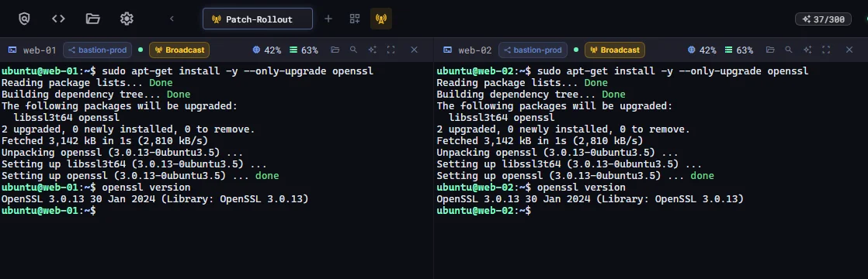Click the green status dot in web-01
Viewport: 868px width, 279px height.
(x=141, y=50)
